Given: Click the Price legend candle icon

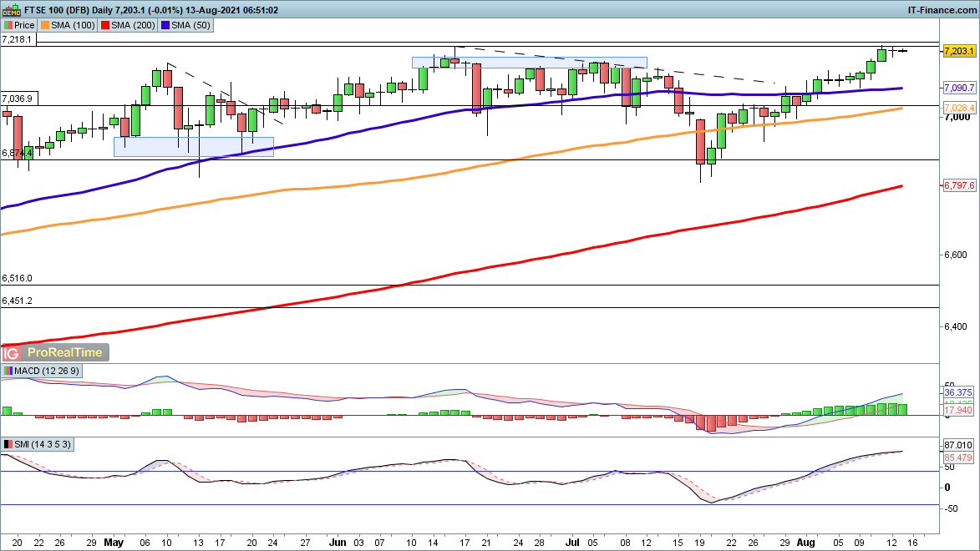Looking at the screenshot, I should [x=8, y=26].
